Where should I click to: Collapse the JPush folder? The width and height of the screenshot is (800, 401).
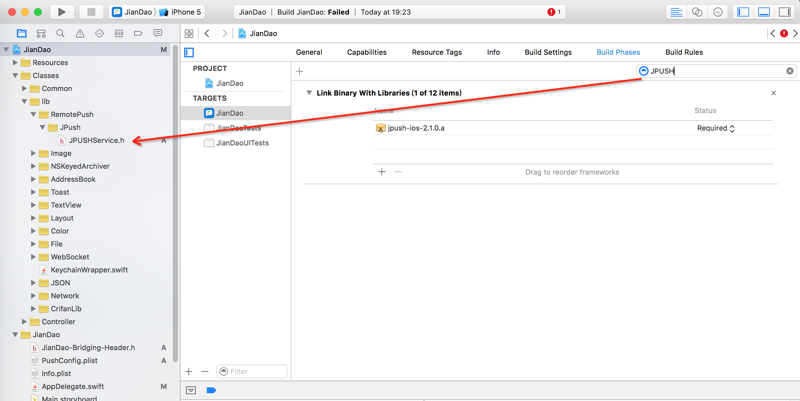pos(43,127)
